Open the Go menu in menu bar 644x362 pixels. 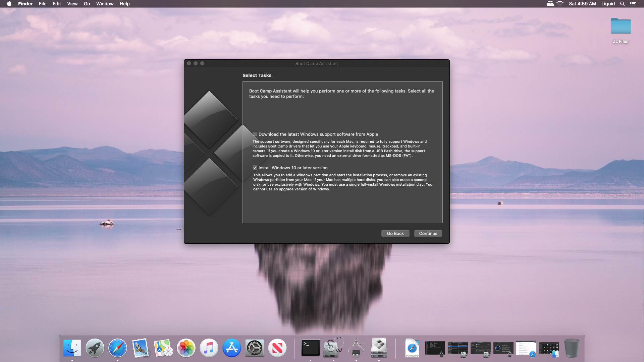pyautogui.click(x=87, y=4)
